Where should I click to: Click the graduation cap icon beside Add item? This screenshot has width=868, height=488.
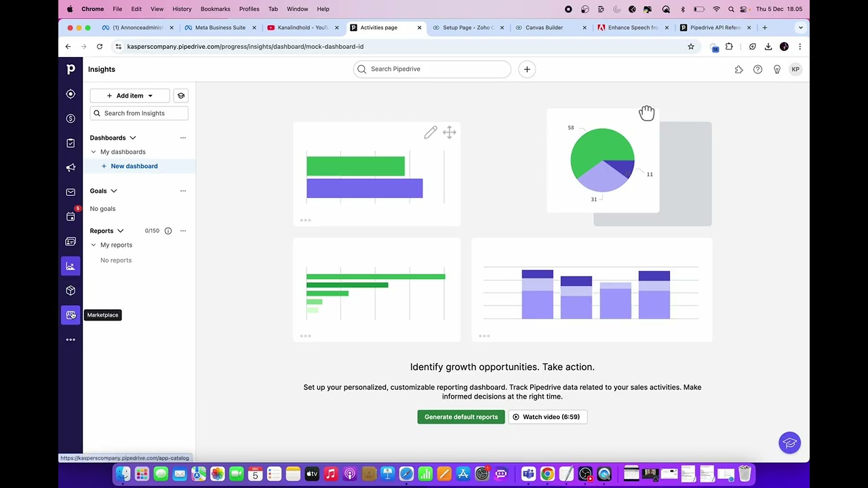181,96
